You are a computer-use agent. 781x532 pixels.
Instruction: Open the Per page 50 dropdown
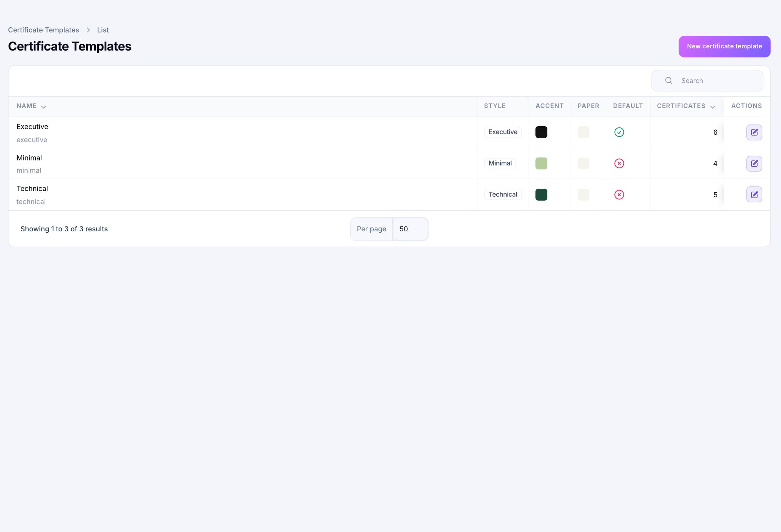click(x=410, y=229)
